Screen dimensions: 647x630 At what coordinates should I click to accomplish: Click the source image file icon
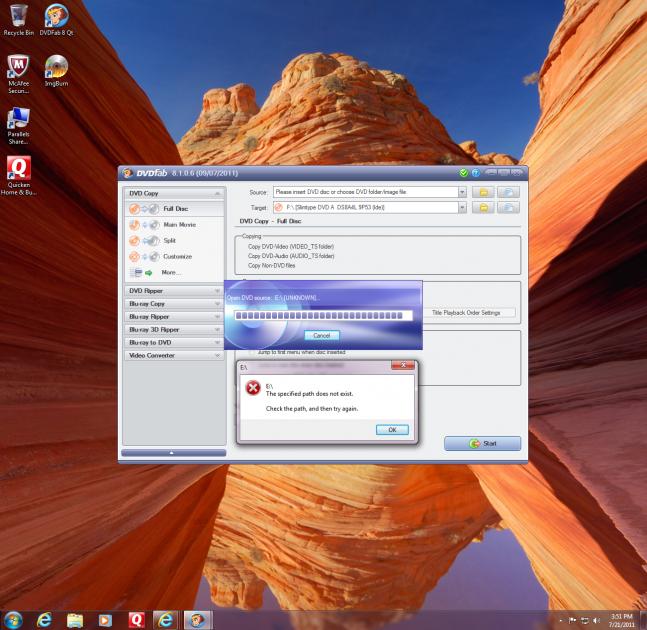509,192
